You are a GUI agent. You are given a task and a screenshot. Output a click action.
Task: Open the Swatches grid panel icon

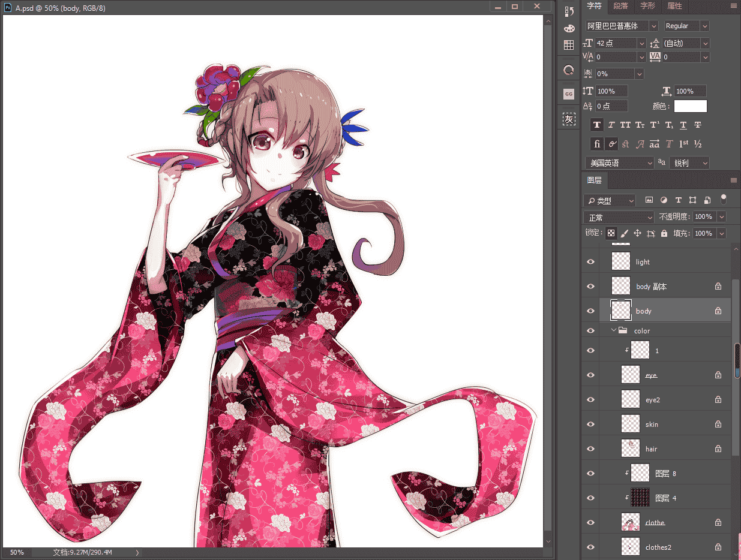[569, 45]
